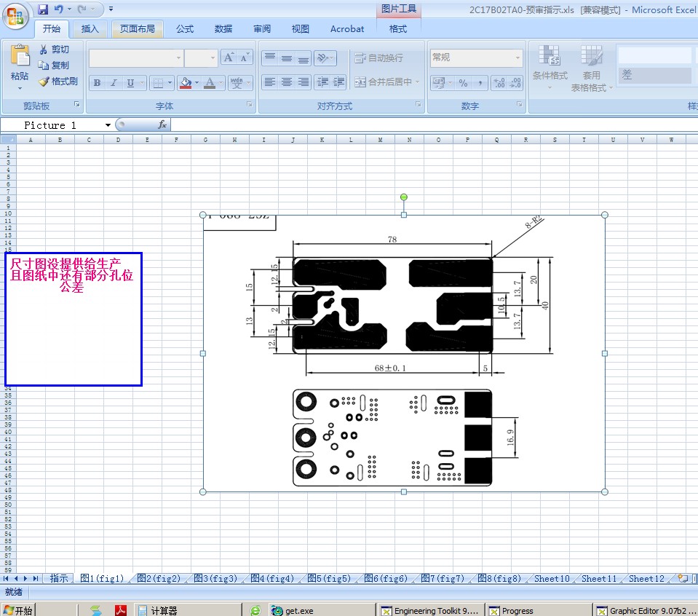Toggle bold formatting

[x=97, y=83]
